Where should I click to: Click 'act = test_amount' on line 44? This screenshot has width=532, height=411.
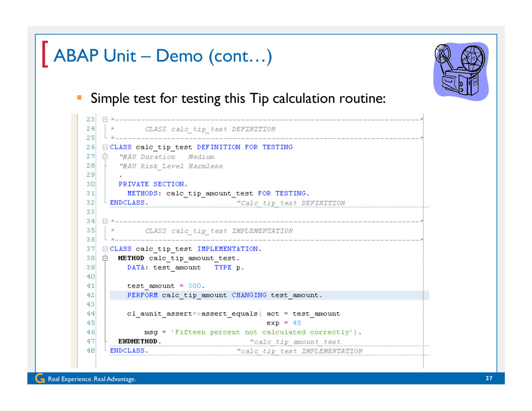[x=303, y=314]
